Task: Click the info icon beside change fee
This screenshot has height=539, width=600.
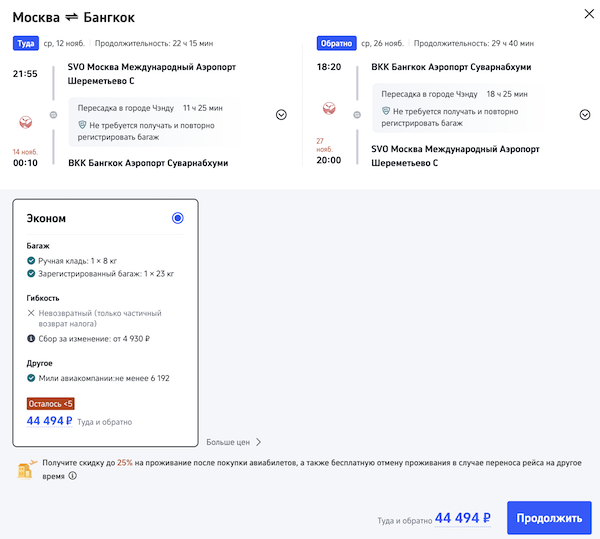Action: pos(31,339)
